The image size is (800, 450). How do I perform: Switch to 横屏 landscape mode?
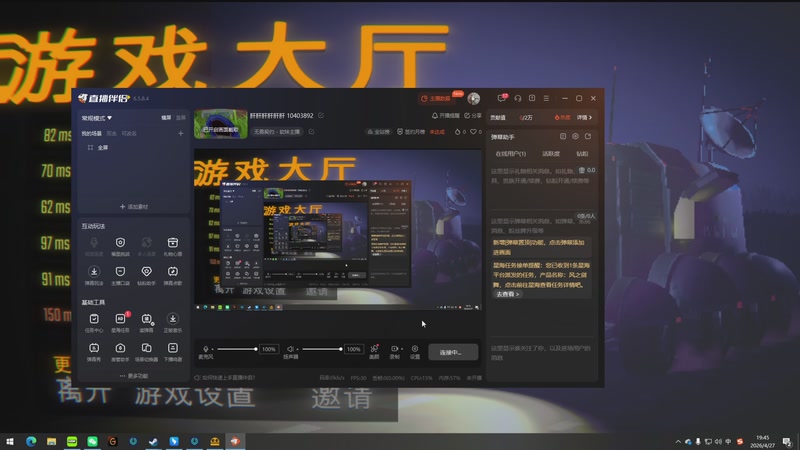[166, 117]
